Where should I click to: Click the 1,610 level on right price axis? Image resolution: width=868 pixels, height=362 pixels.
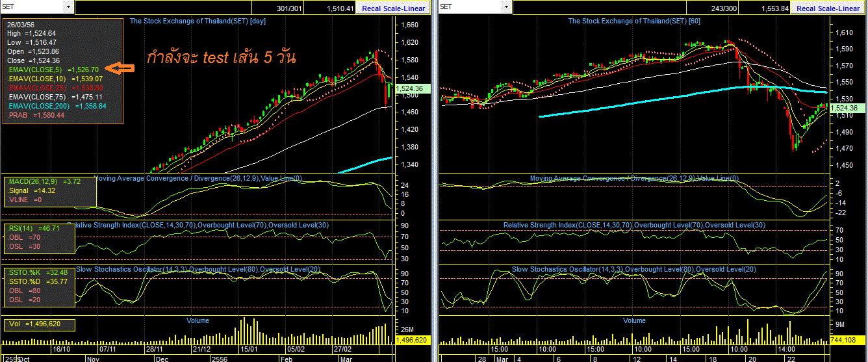844,32
